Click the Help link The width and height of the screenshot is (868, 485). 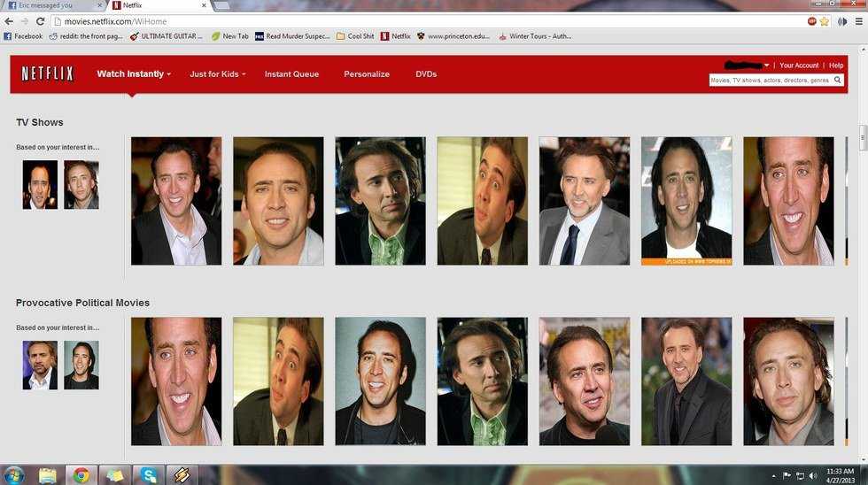836,65
